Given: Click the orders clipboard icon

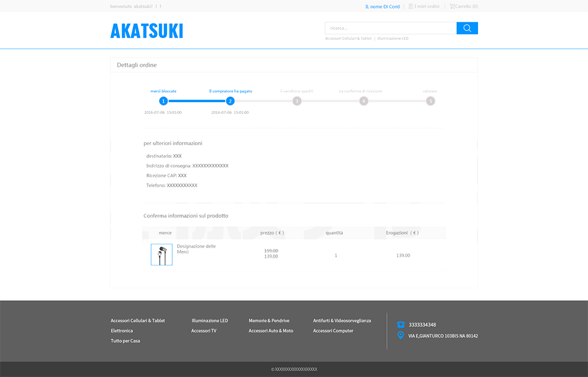Looking at the screenshot, I should 410,6.
